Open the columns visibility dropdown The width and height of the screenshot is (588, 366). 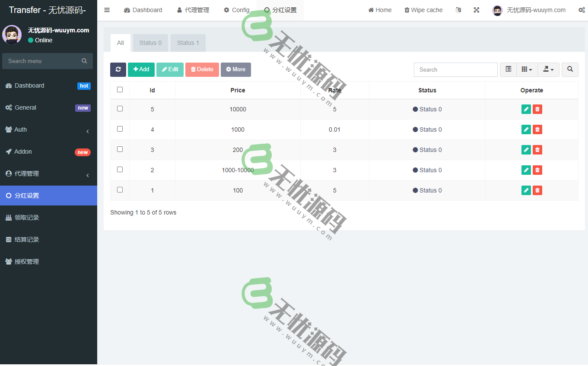tap(527, 69)
